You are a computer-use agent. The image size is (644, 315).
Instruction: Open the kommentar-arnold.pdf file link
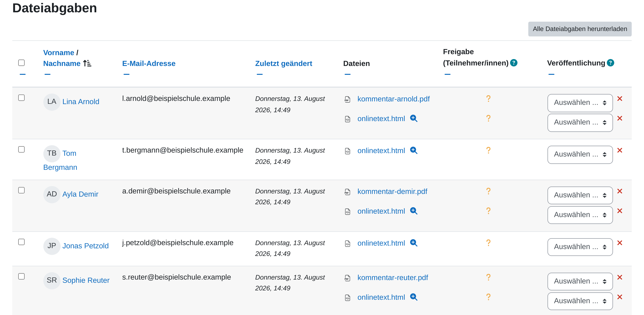tap(393, 99)
